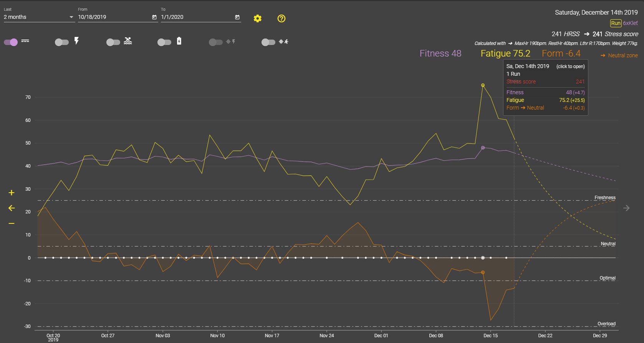Click the swimmer icon
Viewport: 644px width, 343px height.
128,41
